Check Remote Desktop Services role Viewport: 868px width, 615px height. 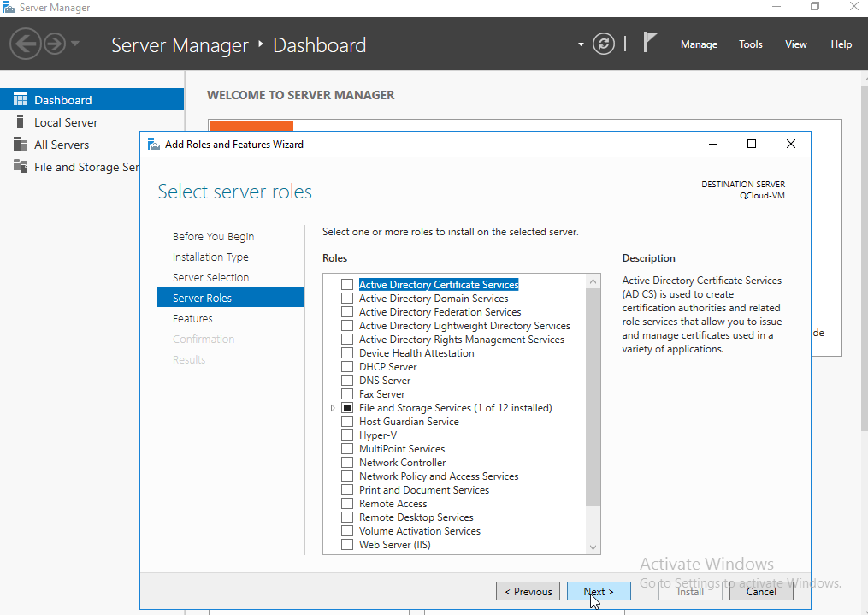pos(347,517)
